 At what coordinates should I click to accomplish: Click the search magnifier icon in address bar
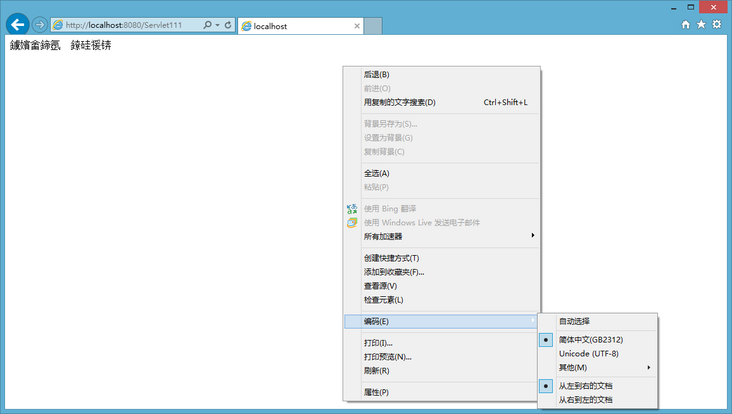coord(207,25)
